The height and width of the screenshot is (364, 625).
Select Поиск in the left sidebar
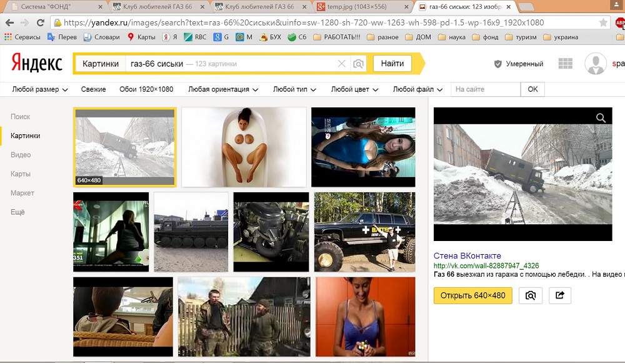coord(21,117)
